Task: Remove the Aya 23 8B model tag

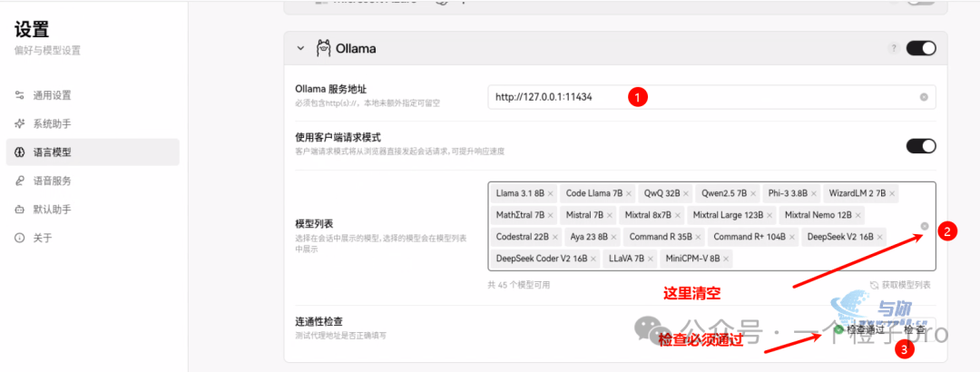Action: [613, 237]
